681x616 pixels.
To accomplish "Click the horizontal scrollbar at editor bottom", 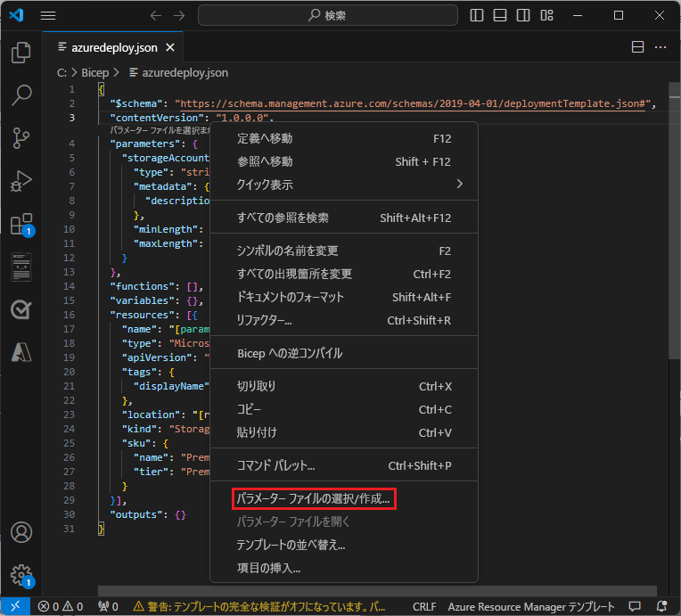I will click(x=377, y=591).
